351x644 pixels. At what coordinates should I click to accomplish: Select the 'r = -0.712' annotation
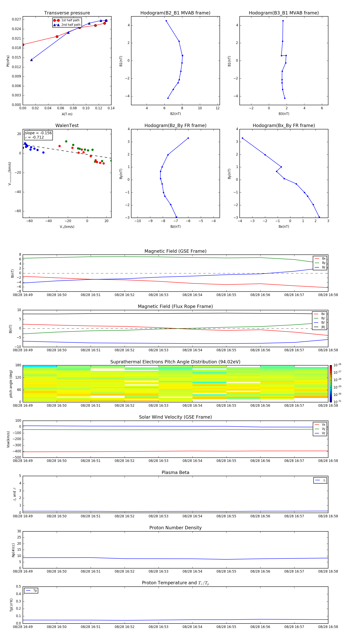click(35, 137)
